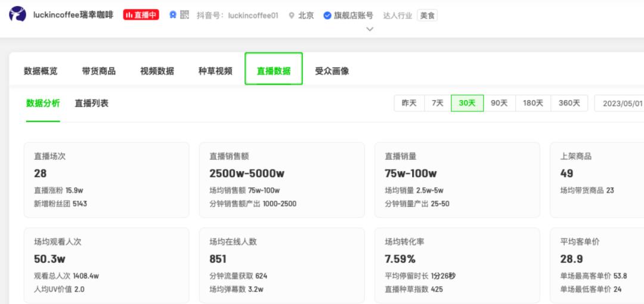Click the 美食 industry tag
This screenshot has height=304, width=644.
click(427, 15)
